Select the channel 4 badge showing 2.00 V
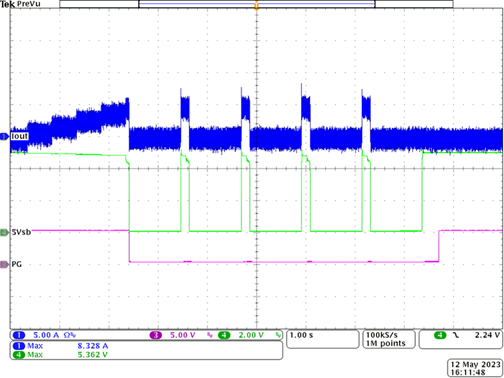The width and height of the screenshot is (504, 378). click(224, 335)
